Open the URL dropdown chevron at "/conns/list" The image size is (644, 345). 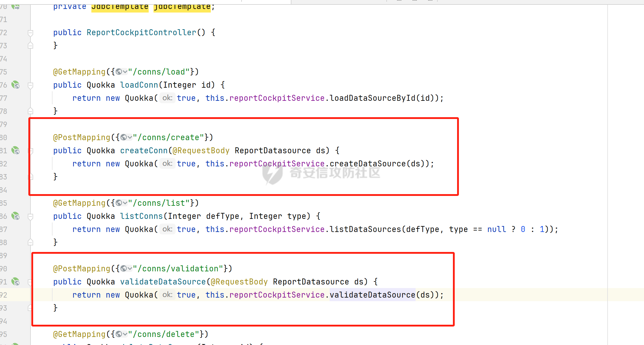tap(125, 203)
